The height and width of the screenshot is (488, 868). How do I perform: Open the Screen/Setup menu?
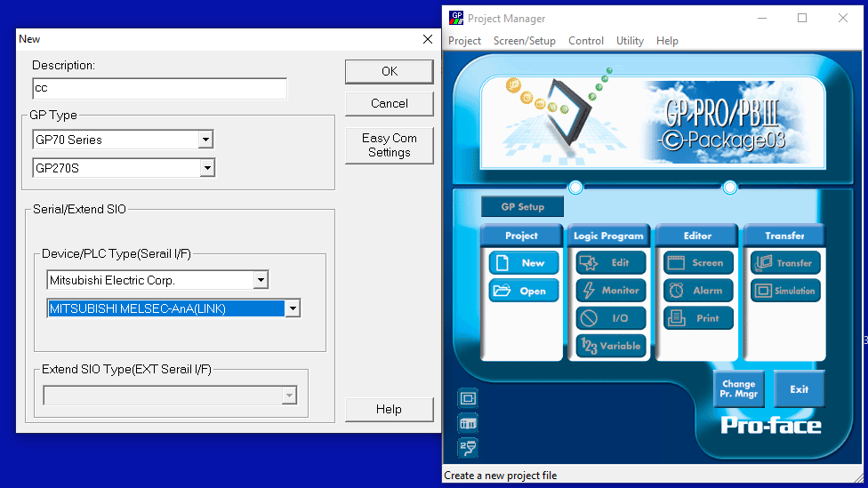click(524, 41)
